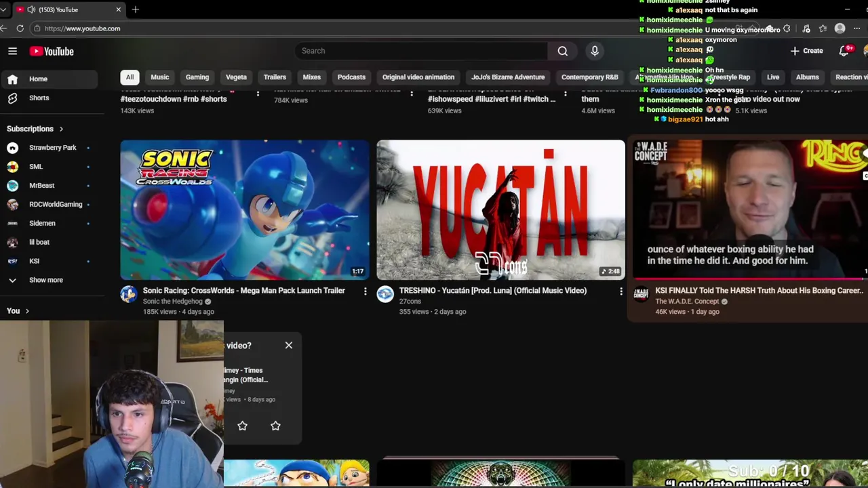868x488 pixels.
Task: Open TRESHINO Yucatán video options menu
Action: [620, 291]
